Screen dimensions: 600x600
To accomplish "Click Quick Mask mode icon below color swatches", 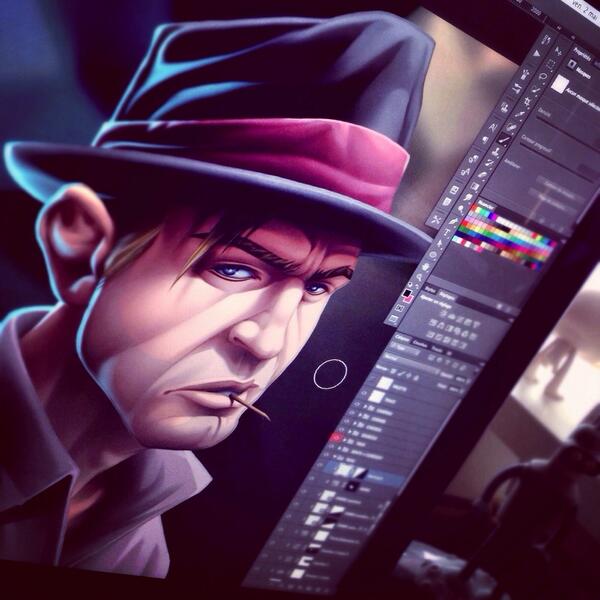I will click(399, 308).
